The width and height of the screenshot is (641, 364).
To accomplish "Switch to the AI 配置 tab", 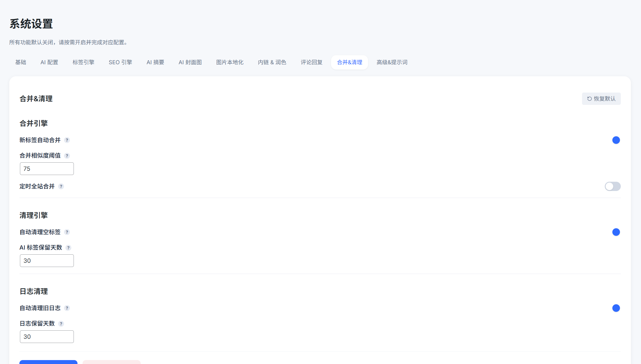I will point(49,62).
